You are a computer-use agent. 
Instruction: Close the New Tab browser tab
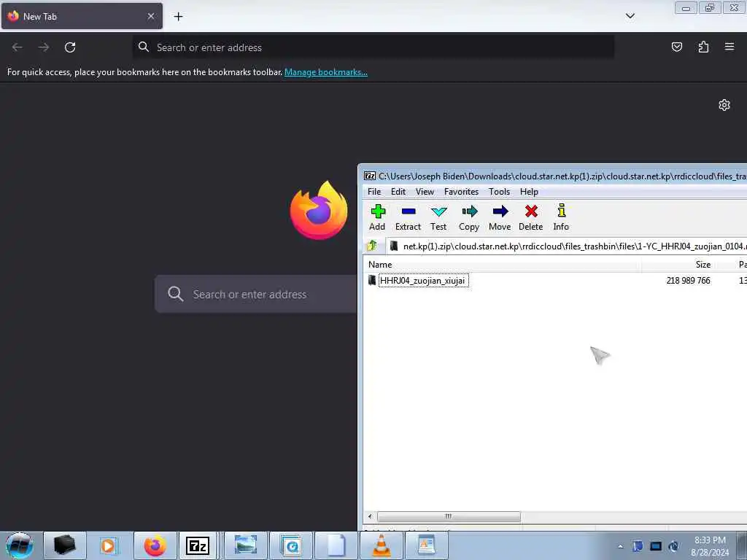click(151, 16)
